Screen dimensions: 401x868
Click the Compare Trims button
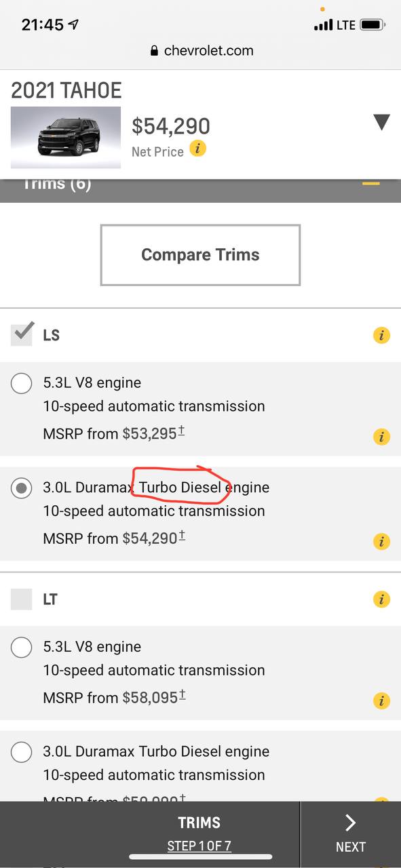pyautogui.click(x=200, y=255)
